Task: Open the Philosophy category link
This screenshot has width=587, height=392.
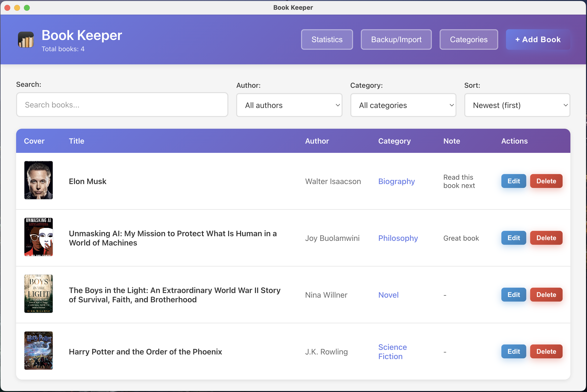Action: click(398, 238)
